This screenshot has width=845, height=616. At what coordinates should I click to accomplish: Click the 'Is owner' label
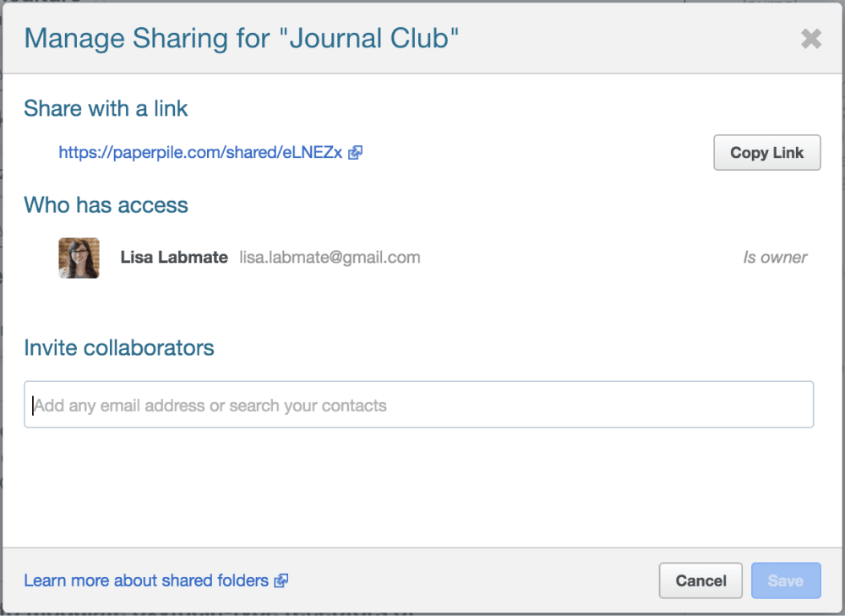coord(775,258)
